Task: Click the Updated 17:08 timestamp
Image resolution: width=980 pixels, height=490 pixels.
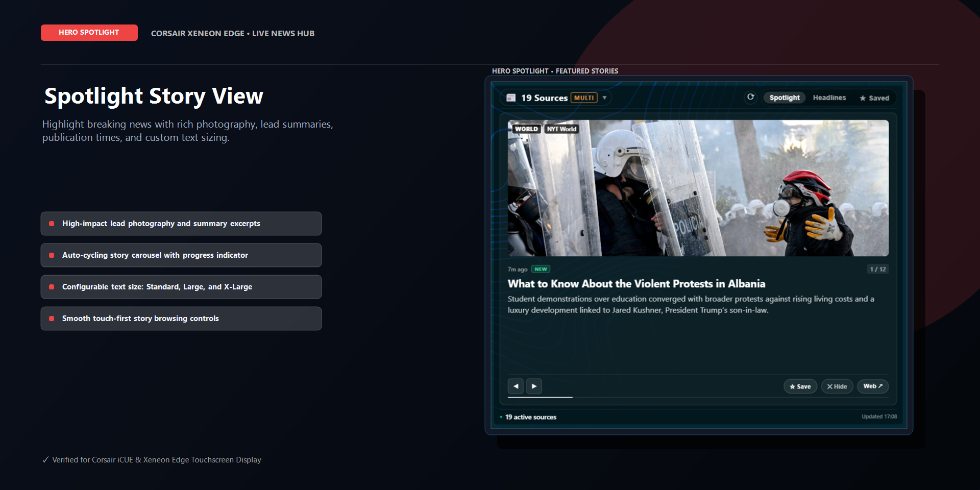Action: [x=879, y=416]
